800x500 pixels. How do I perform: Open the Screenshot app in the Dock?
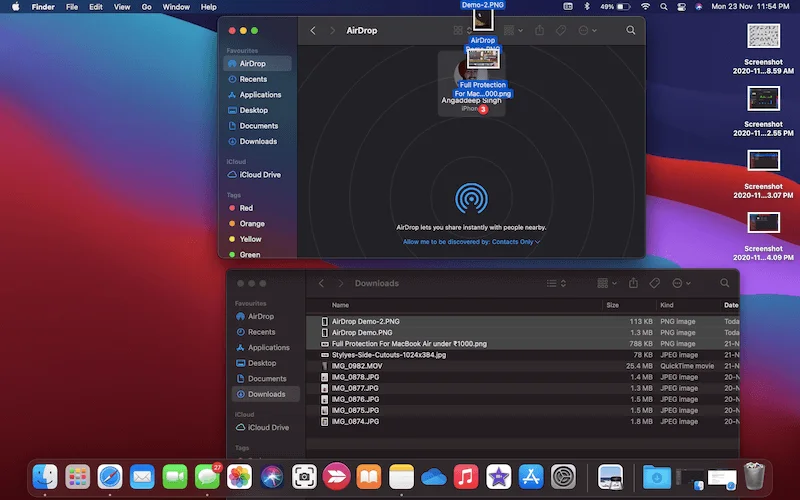(x=304, y=477)
